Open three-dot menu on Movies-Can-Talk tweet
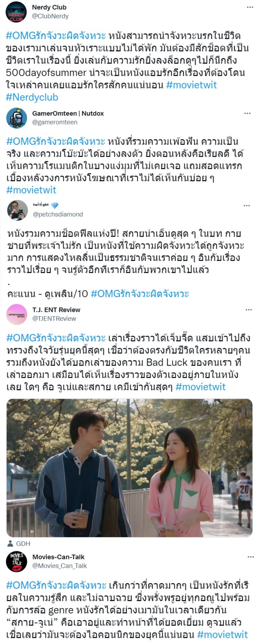This screenshot has width=258, height=644. (x=251, y=557)
